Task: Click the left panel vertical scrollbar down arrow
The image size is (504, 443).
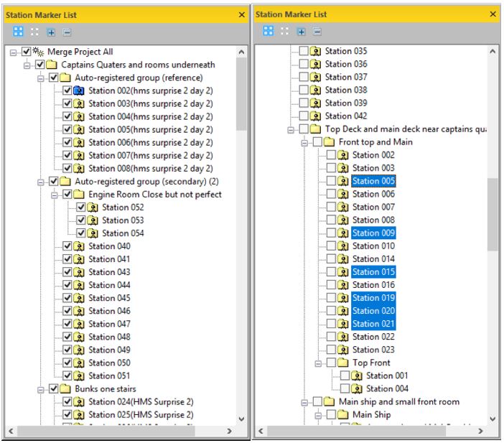Action: point(241,419)
